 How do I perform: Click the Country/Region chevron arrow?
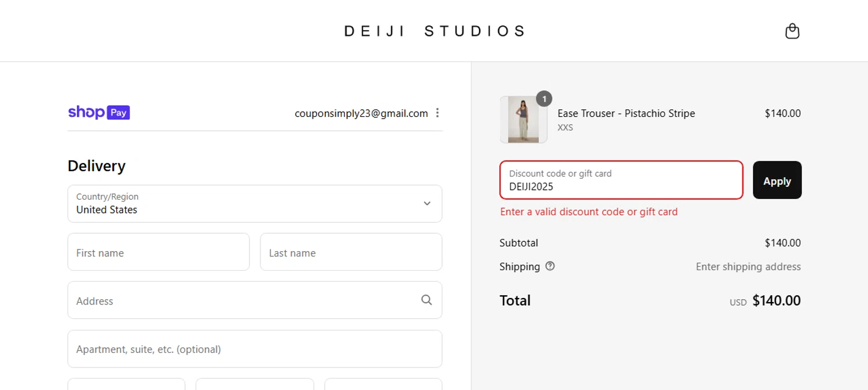click(427, 204)
